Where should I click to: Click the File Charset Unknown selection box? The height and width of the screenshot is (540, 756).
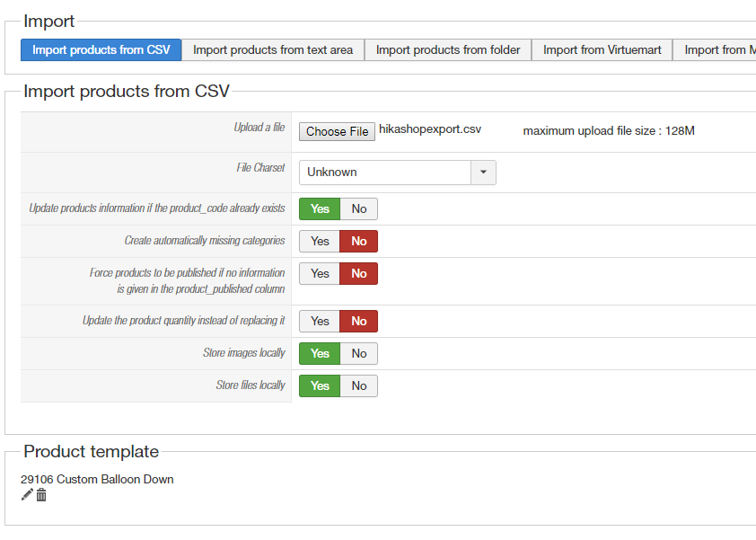click(385, 173)
